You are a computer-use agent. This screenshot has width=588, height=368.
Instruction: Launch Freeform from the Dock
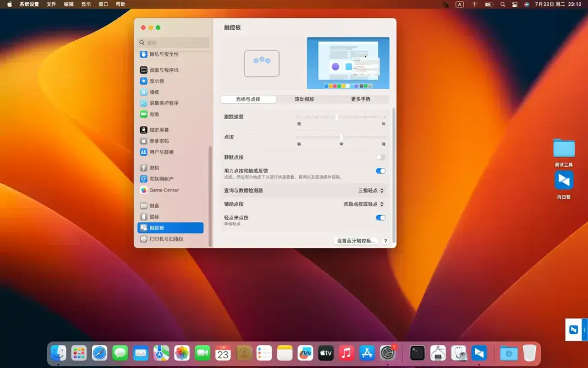(305, 353)
